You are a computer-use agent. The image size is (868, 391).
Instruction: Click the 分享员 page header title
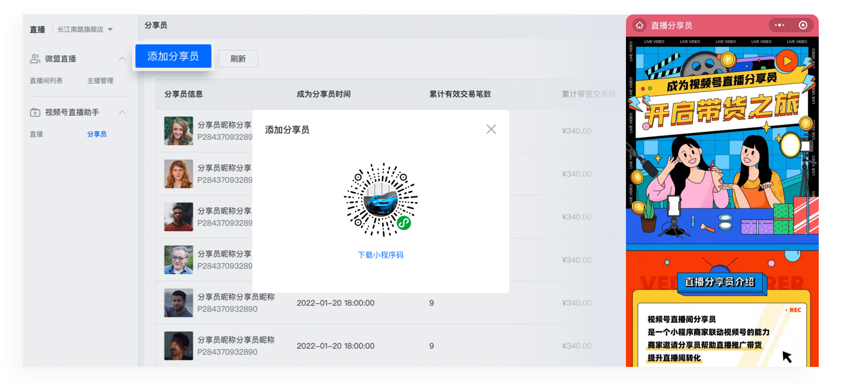tap(156, 25)
